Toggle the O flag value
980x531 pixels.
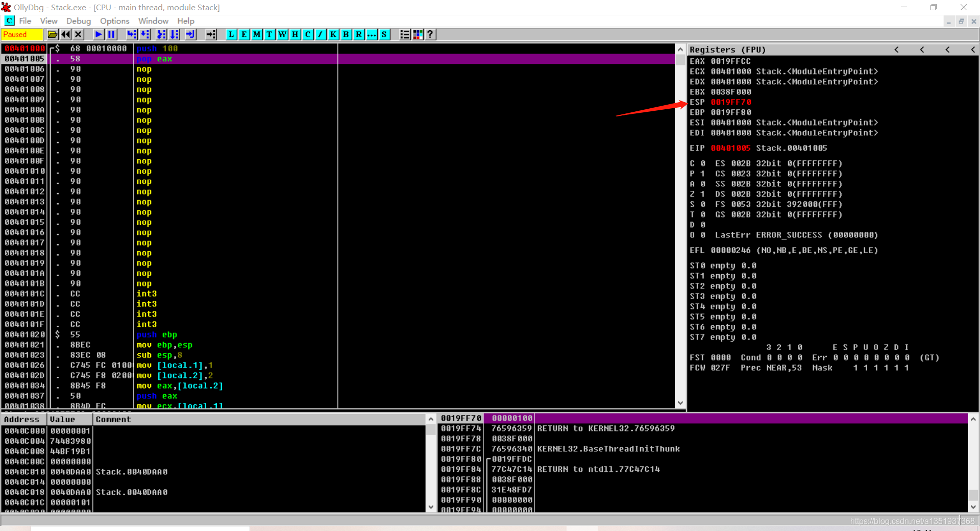pos(703,235)
